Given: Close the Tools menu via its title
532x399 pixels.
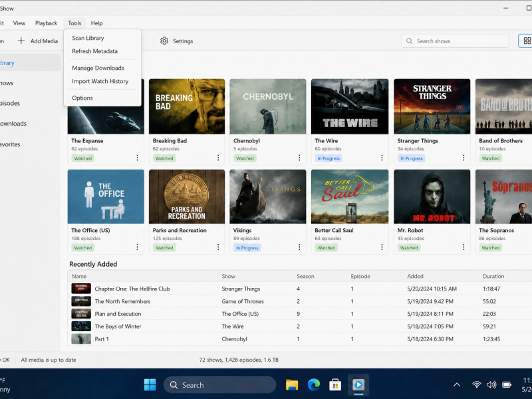Looking at the screenshot, I should [x=74, y=23].
